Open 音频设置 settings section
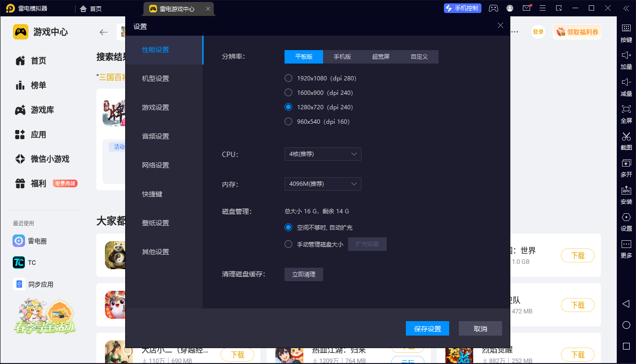This screenshot has height=364, width=636. 164,136
